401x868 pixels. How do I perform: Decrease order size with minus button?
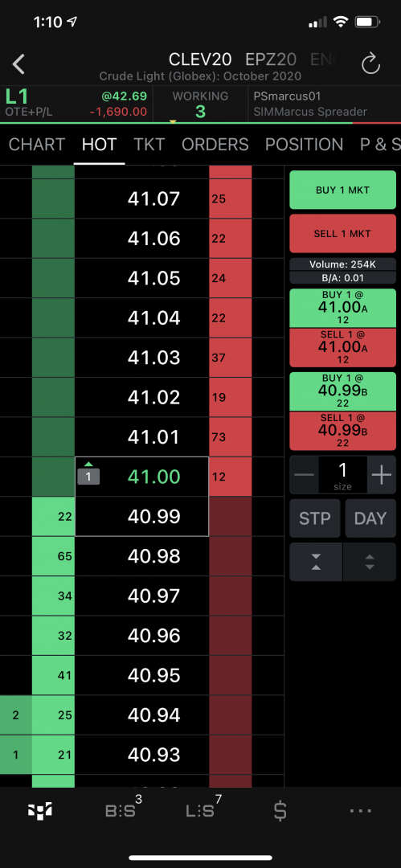coord(304,474)
